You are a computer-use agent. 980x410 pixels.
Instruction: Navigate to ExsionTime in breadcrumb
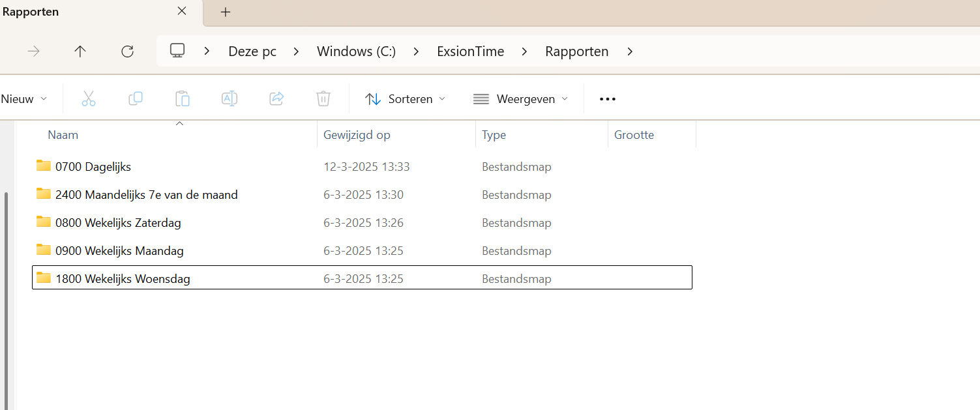coord(470,51)
